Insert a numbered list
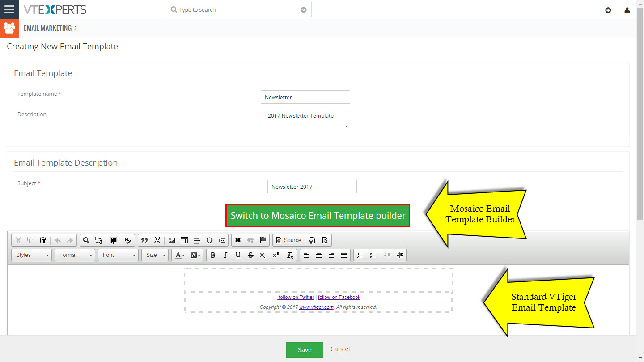 (360, 255)
